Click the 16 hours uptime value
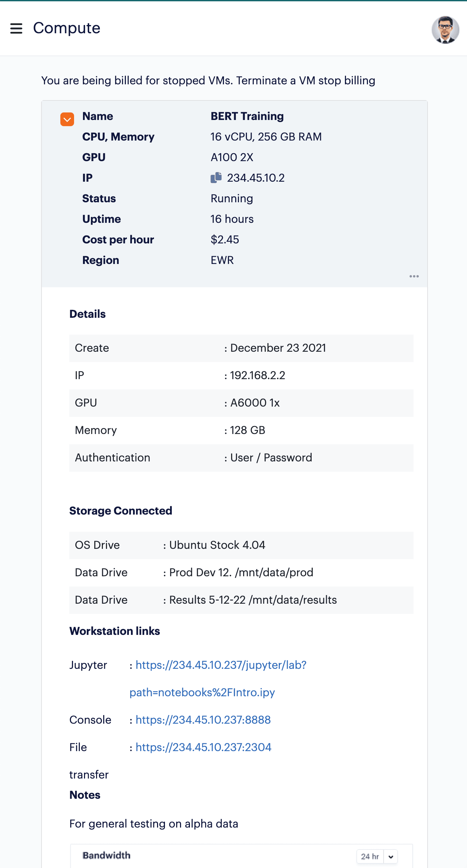467x868 pixels. pyautogui.click(x=232, y=219)
